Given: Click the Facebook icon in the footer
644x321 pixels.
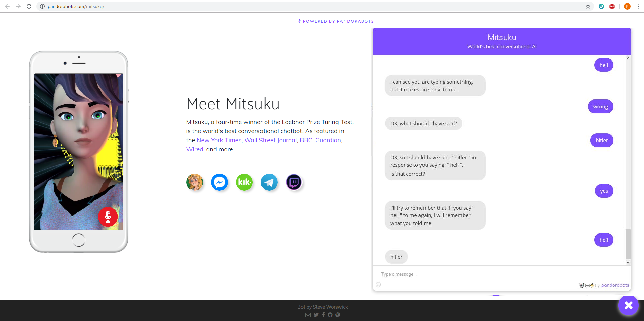Looking at the screenshot, I should click(323, 315).
